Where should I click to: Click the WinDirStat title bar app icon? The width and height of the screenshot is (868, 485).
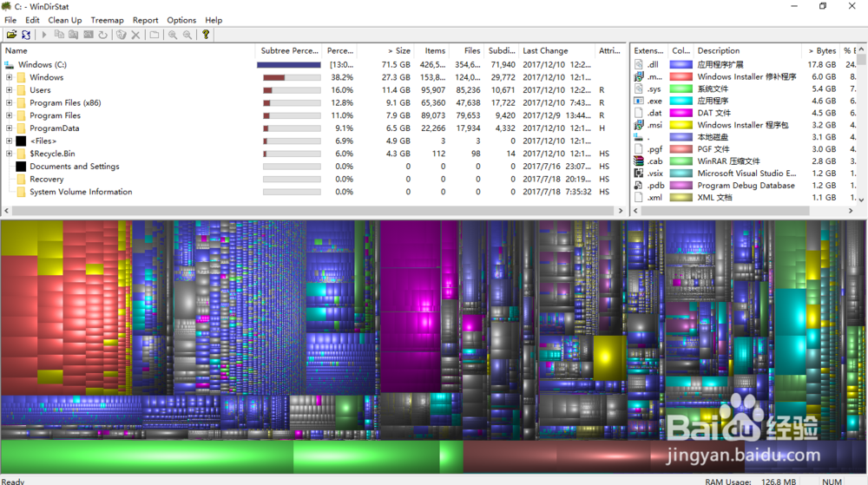click(x=7, y=6)
